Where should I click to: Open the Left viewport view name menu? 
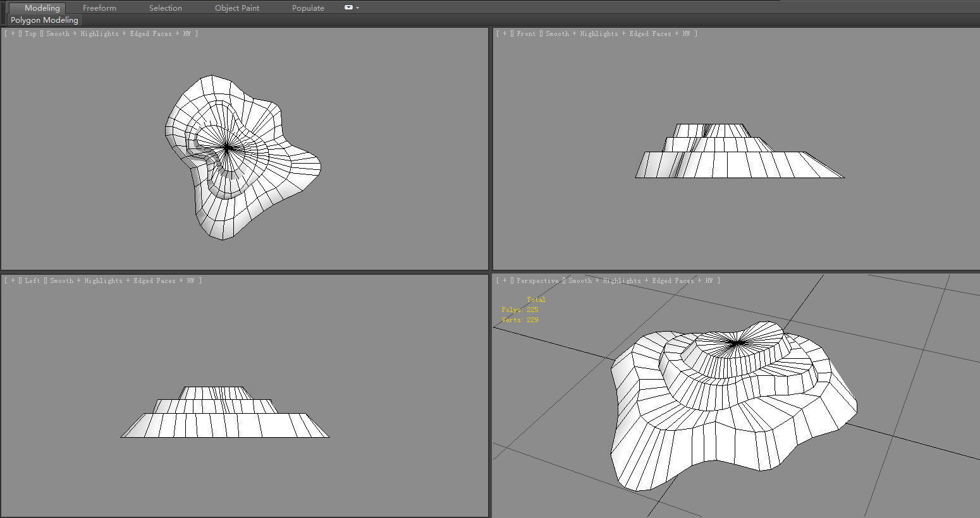tap(32, 280)
